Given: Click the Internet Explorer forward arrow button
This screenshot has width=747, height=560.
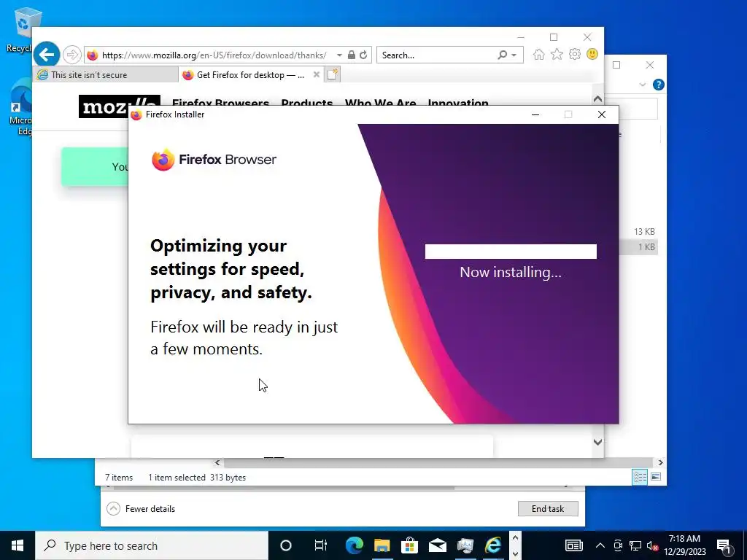Looking at the screenshot, I should pos(72,55).
